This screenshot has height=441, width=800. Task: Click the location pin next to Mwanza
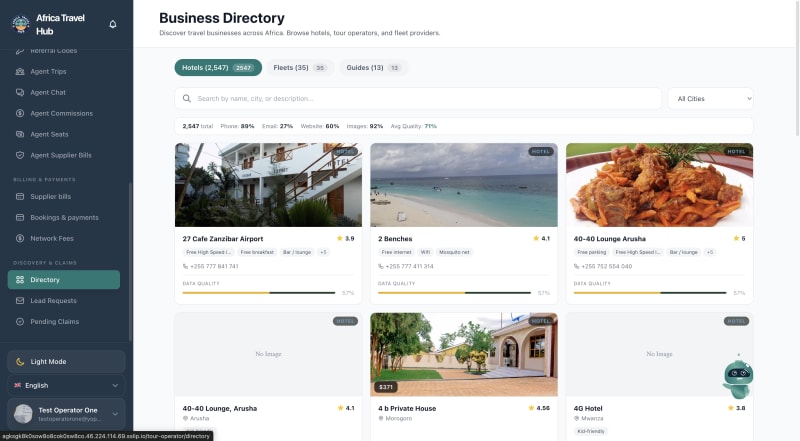point(576,419)
